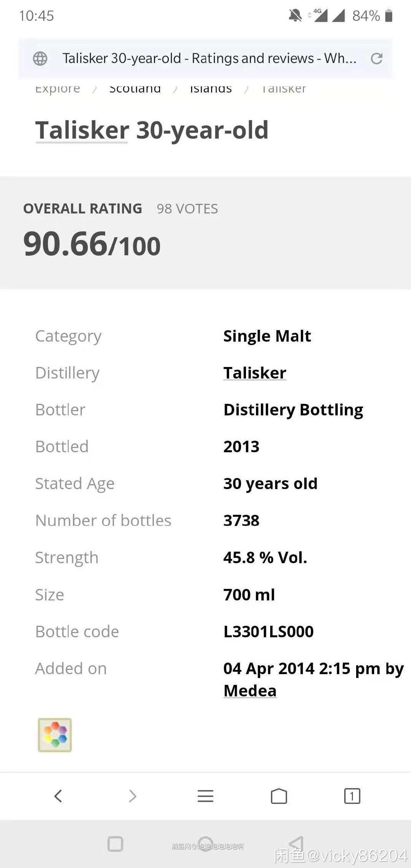Click the underlined Talisker in the heading

click(x=82, y=131)
